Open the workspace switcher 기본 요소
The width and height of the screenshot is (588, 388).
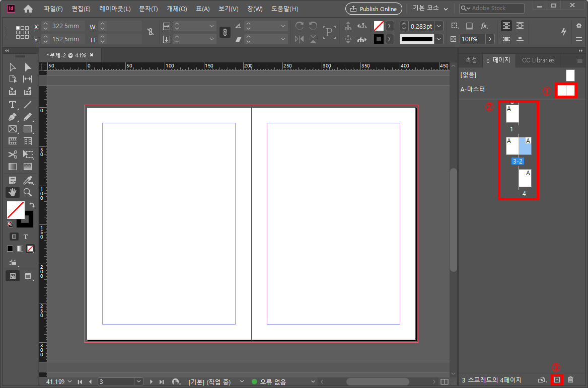tap(430, 8)
